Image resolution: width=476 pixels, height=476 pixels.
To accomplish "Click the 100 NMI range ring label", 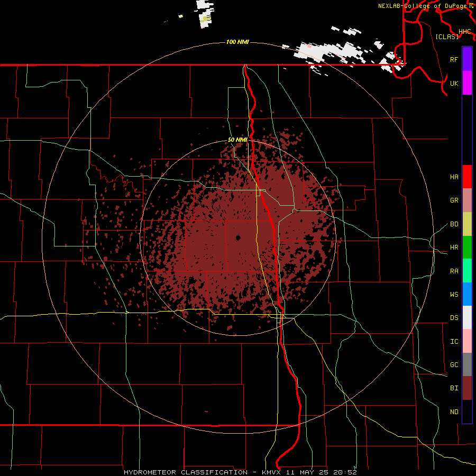I will click(x=237, y=42).
